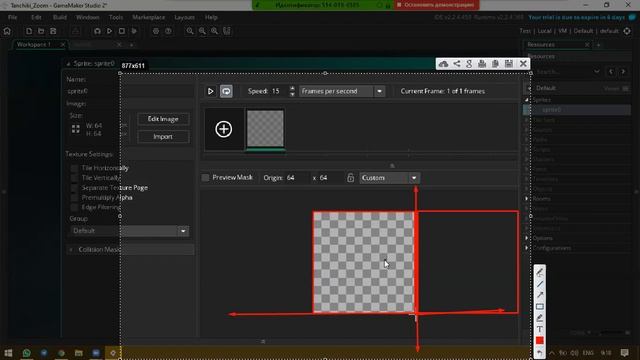The height and width of the screenshot is (360, 640).
Task: Toggle sprite animation loop button
Action: pyautogui.click(x=226, y=91)
